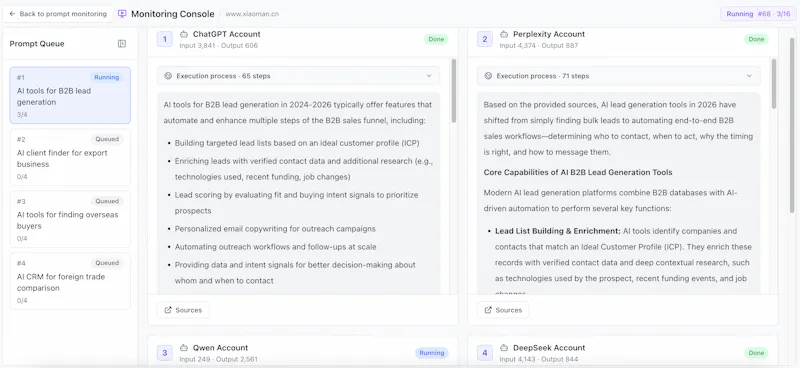Viewport: 800px width, 368px height.
Task: Open Sources for ChatGPT Account
Action: (183, 310)
